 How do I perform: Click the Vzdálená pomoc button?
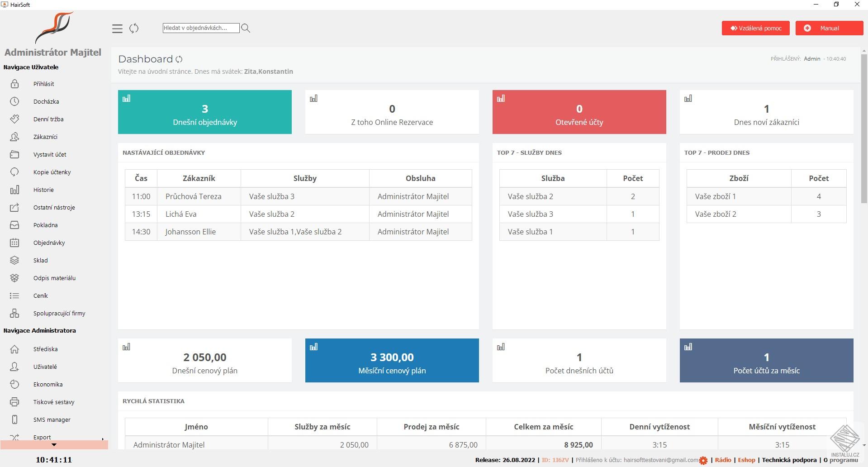756,28
